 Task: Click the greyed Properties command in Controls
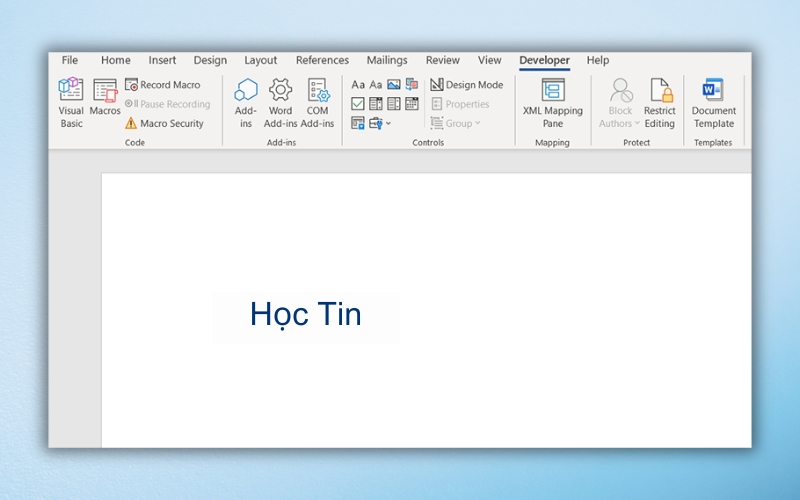(460, 104)
